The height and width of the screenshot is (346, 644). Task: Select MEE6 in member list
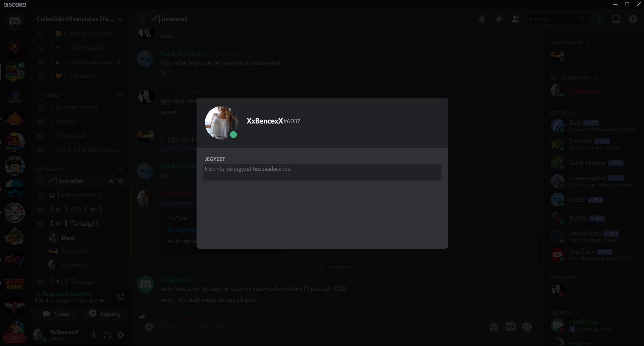click(x=594, y=200)
